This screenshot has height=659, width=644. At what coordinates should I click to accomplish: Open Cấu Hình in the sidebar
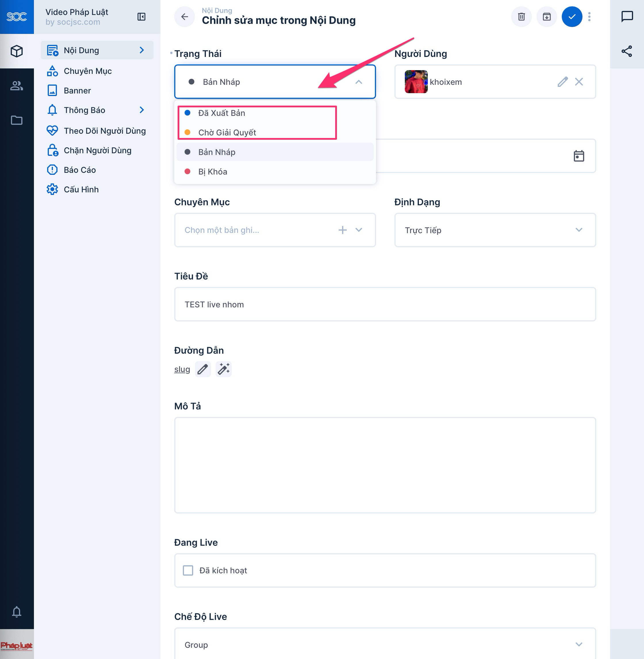[x=81, y=189]
